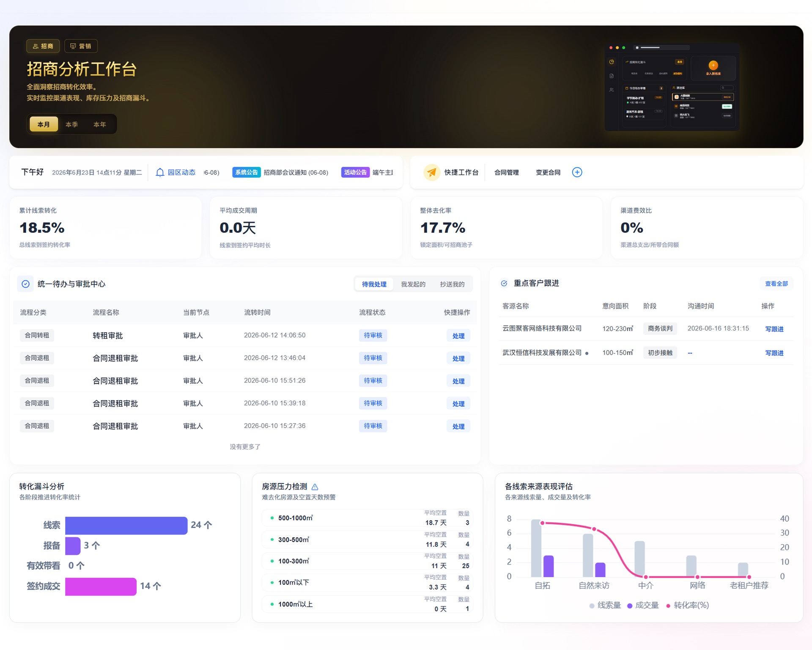Click the 商务谈判 stage tag
Viewport: 812px width, 650px height.
point(660,328)
